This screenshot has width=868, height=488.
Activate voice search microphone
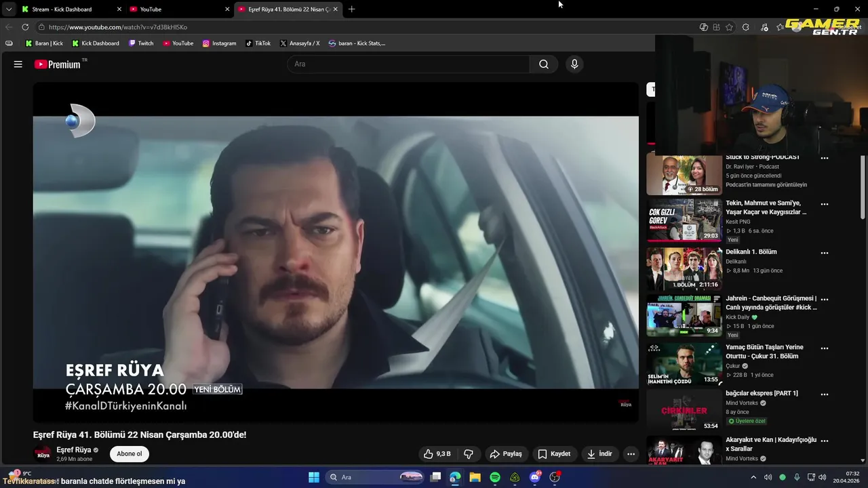[574, 64]
